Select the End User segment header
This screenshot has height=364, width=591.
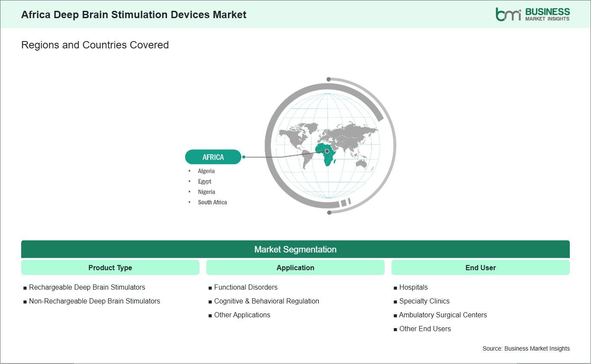coord(481,268)
